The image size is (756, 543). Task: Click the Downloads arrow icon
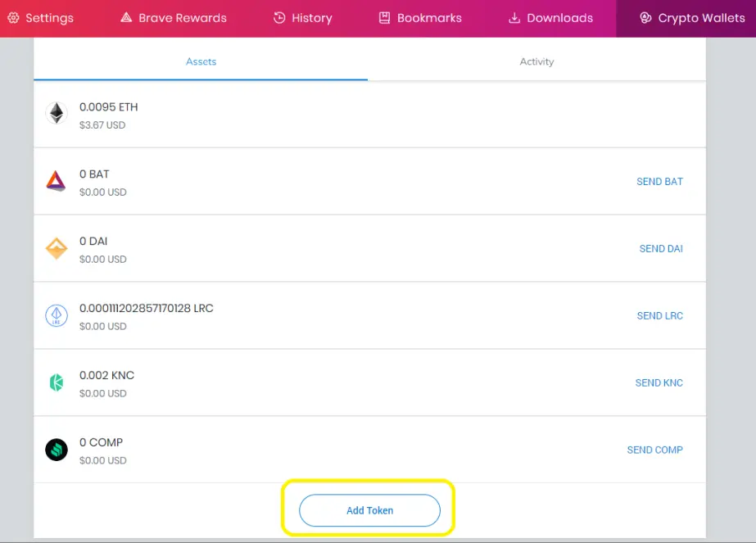tap(514, 18)
